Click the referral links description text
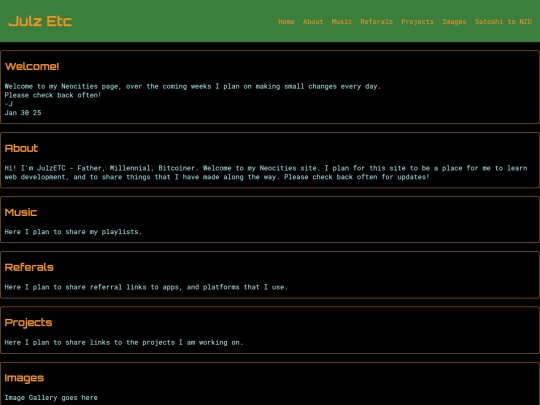Viewport: 540px width, 405px height. pos(146,287)
